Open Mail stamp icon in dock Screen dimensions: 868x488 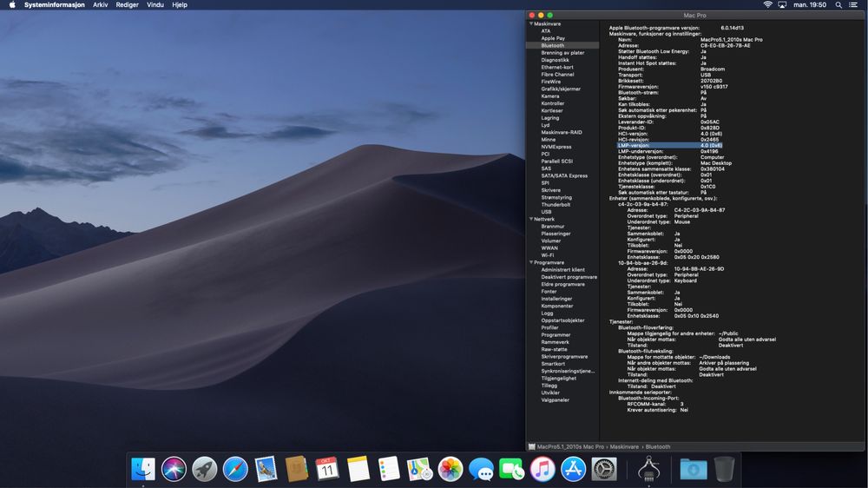tap(266, 469)
